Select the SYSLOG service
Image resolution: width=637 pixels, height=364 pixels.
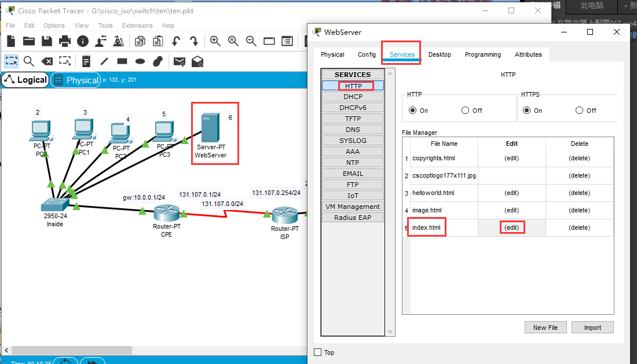coord(353,141)
